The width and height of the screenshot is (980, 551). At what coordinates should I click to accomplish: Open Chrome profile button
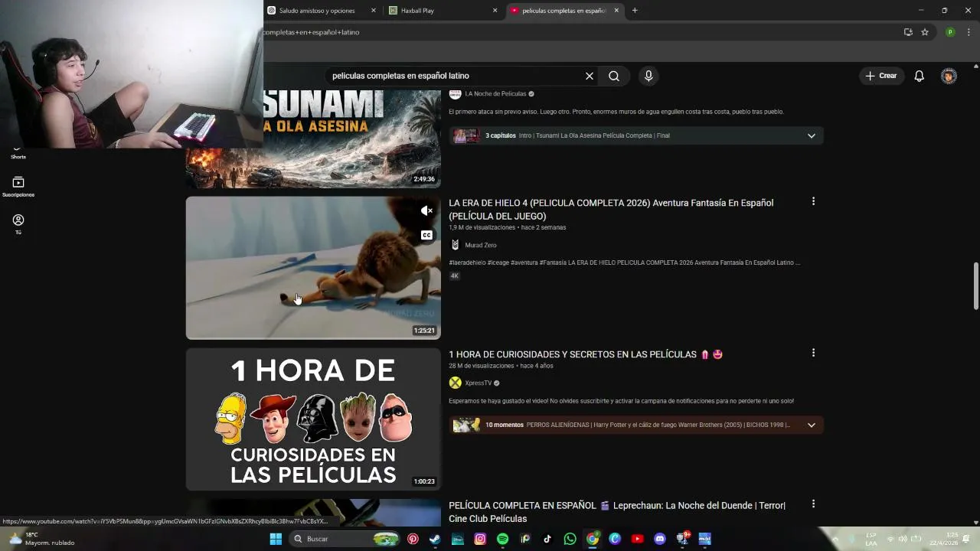(x=950, y=32)
